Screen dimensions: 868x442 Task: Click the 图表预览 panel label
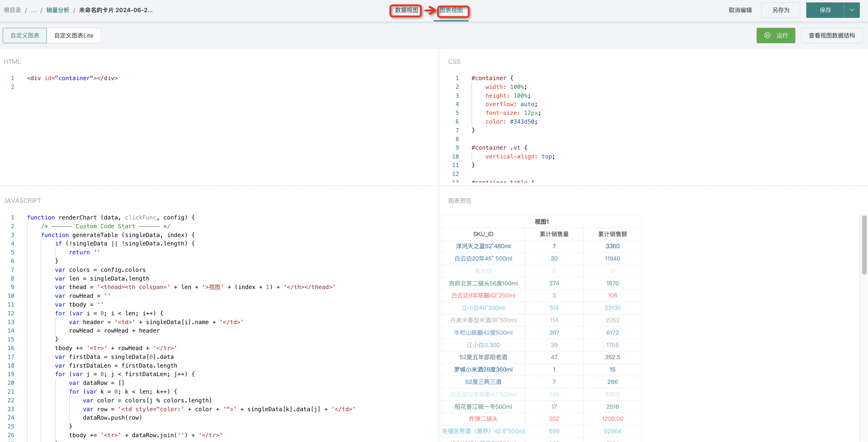pyautogui.click(x=460, y=201)
